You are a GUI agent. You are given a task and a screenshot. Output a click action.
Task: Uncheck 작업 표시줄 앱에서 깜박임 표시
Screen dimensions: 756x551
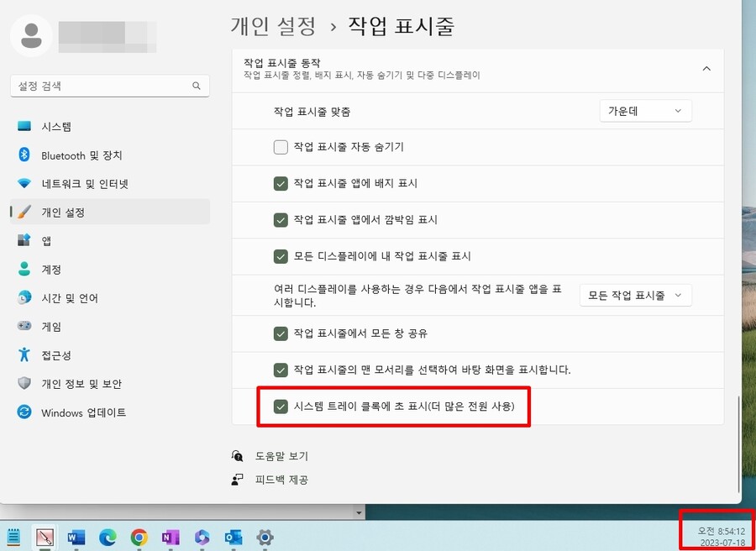coord(281,220)
